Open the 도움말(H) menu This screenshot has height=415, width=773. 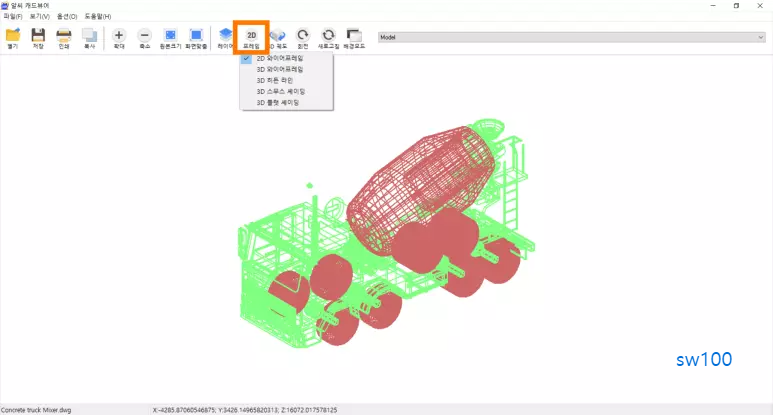point(98,16)
